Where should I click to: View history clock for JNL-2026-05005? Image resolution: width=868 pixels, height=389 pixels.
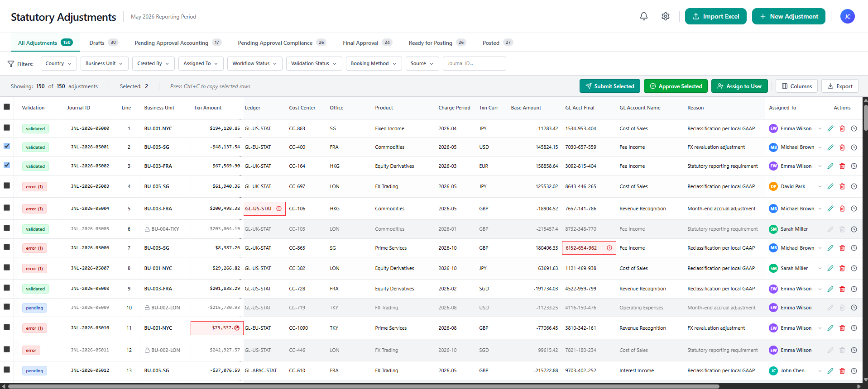point(854,229)
